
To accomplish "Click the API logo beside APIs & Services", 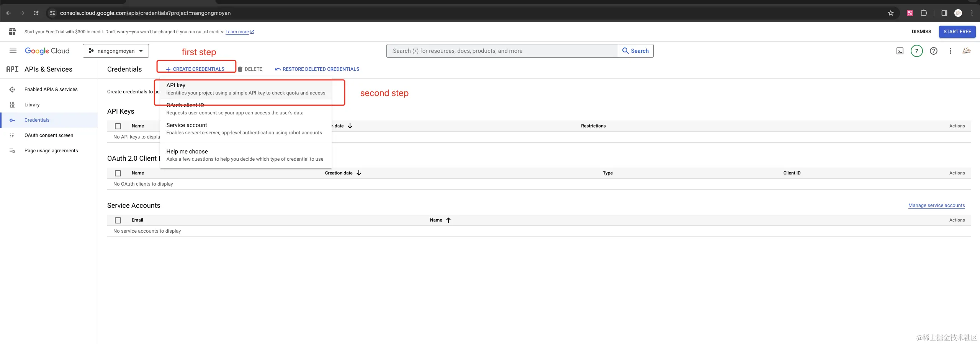I will tap(12, 69).
